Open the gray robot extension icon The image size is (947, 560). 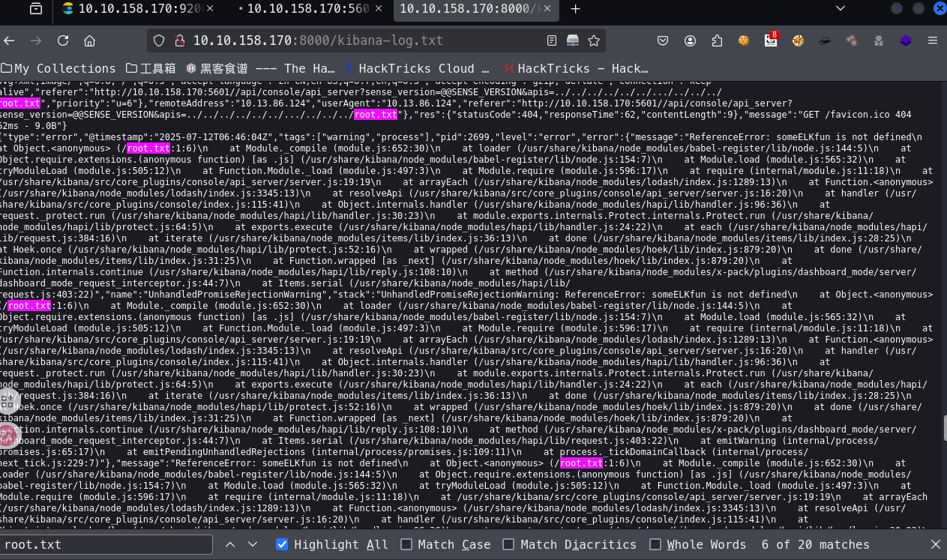879,40
